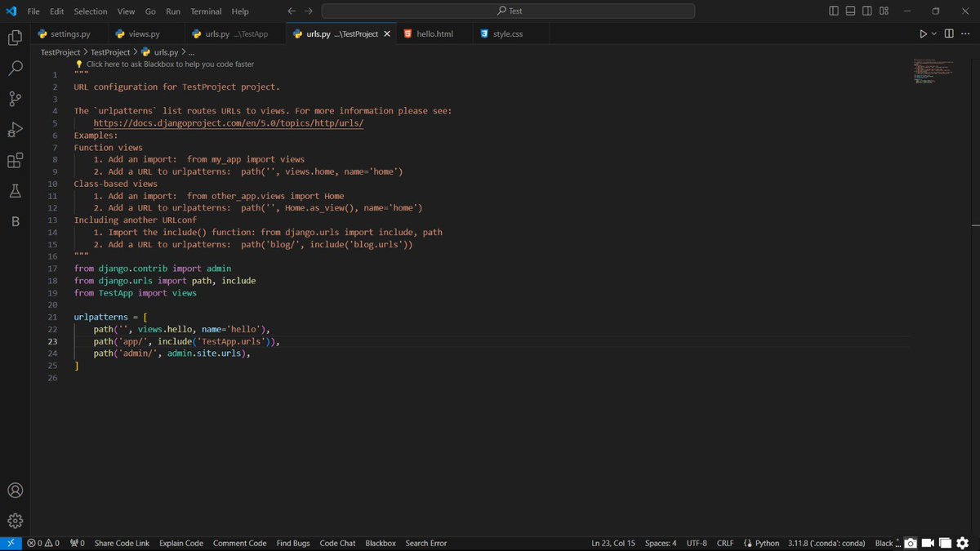Change end of line sequence CRLF
Image resolution: width=980 pixels, height=551 pixels.
pyautogui.click(x=725, y=543)
